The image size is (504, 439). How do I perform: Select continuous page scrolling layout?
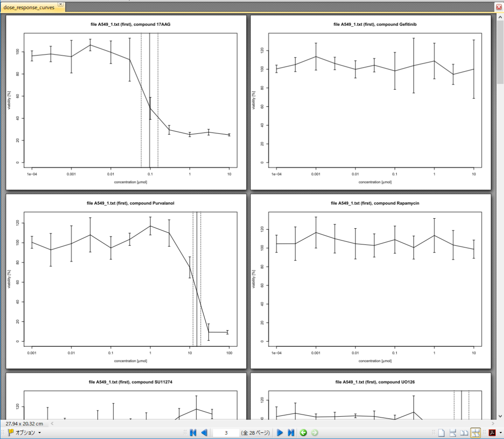(x=453, y=432)
